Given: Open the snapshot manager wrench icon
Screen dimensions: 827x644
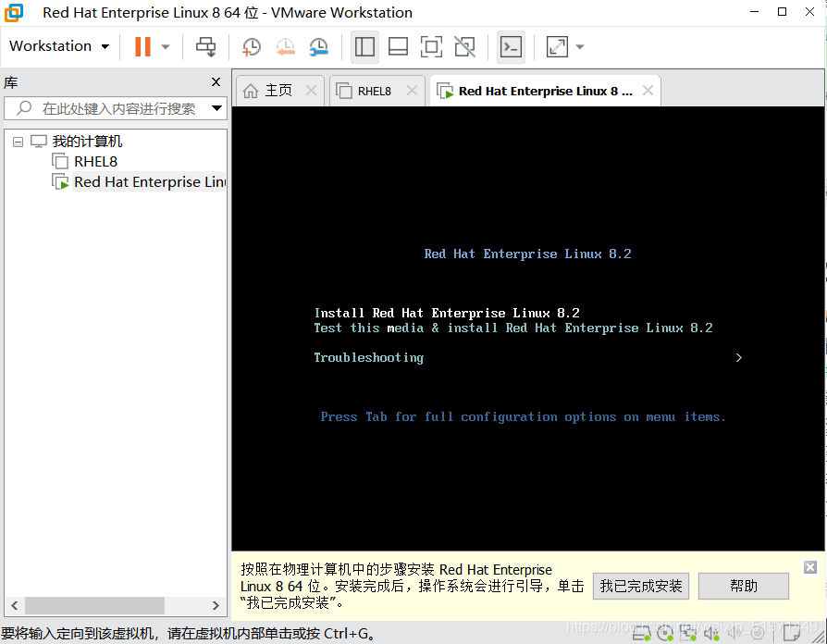Looking at the screenshot, I should (319, 47).
